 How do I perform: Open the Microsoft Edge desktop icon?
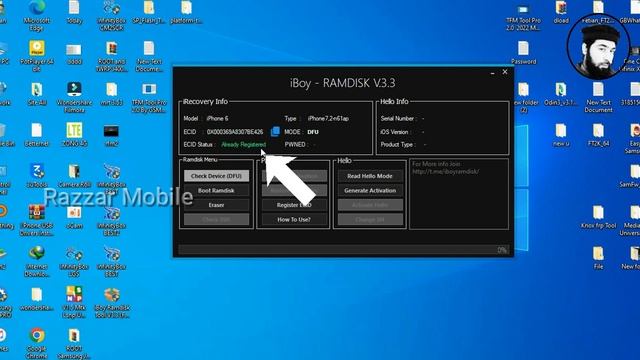(x=37, y=16)
